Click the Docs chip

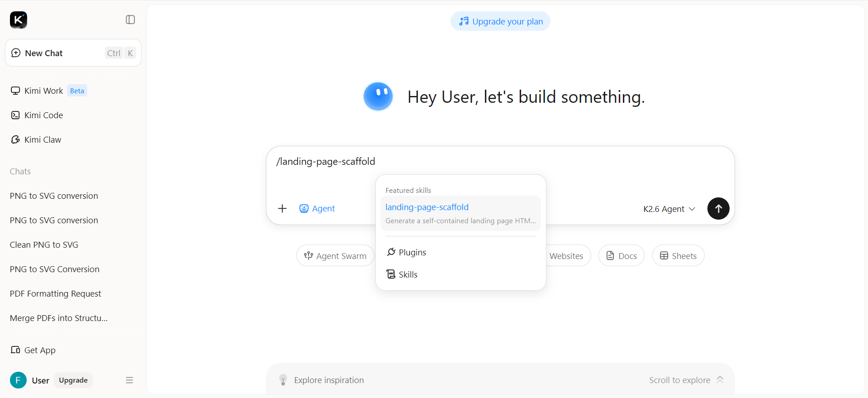[x=621, y=256]
